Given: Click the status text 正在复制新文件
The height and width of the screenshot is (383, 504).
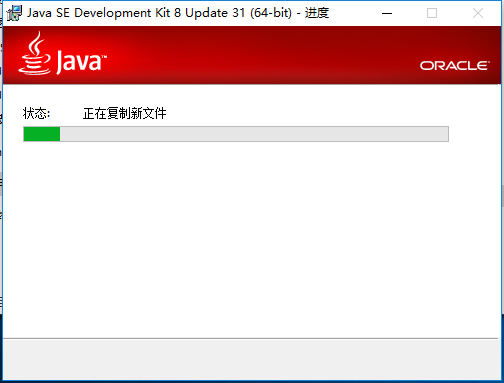Looking at the screenshot, I should [x=124, y=113].
